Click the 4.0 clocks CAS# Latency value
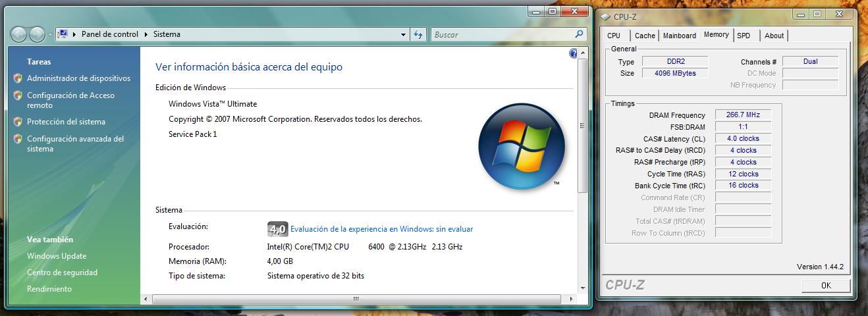The height and width of the screenshot is (316, 868). (x=743, y=138)
